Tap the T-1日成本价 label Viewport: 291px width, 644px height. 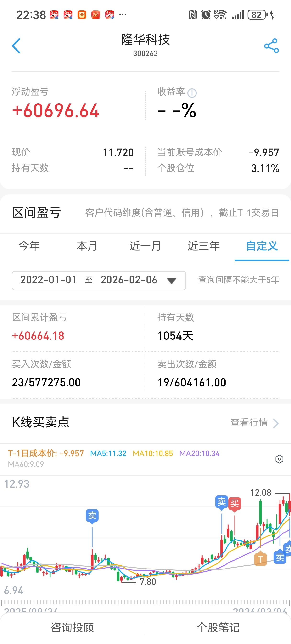46,453
